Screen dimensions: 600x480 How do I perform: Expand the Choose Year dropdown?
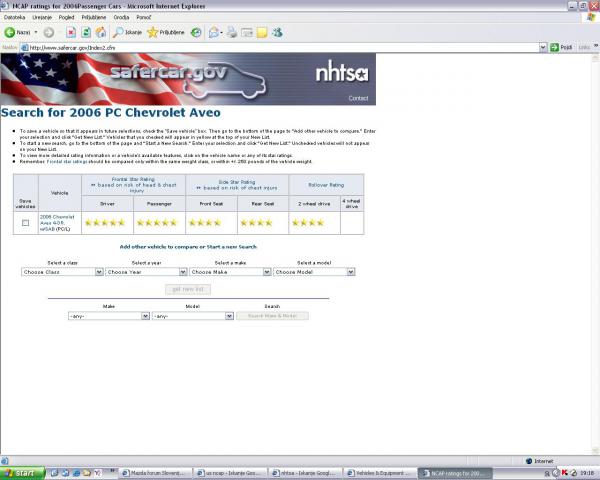146,272
